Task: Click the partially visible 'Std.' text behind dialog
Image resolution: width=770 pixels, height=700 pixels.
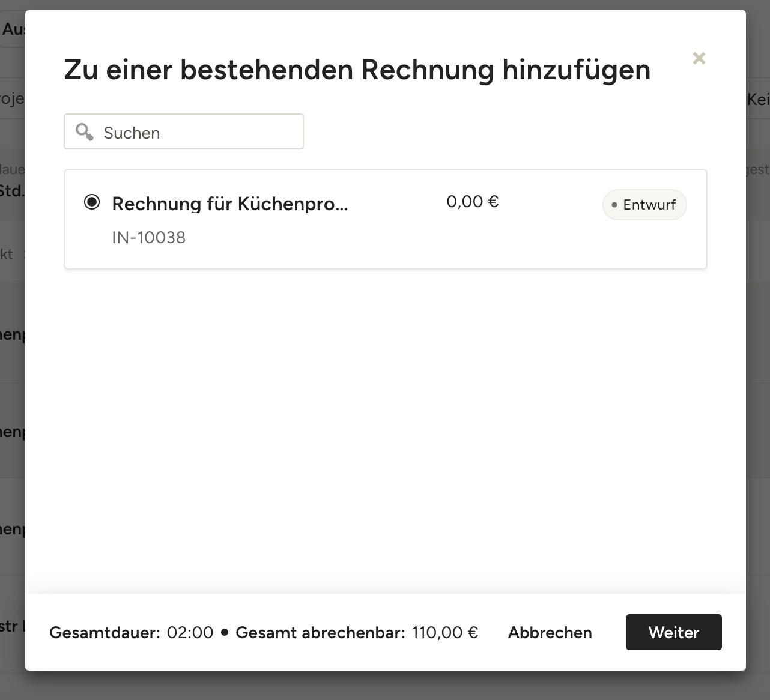Action: point(12,191)
